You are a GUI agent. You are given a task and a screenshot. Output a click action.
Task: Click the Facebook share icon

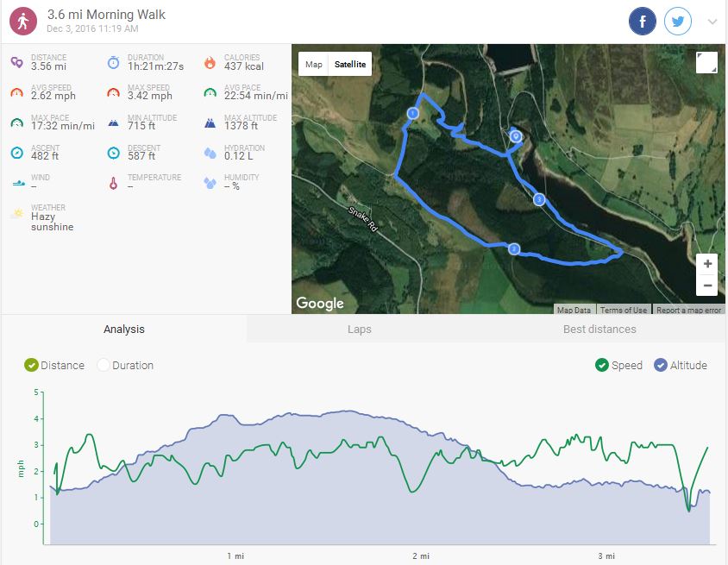643,22
